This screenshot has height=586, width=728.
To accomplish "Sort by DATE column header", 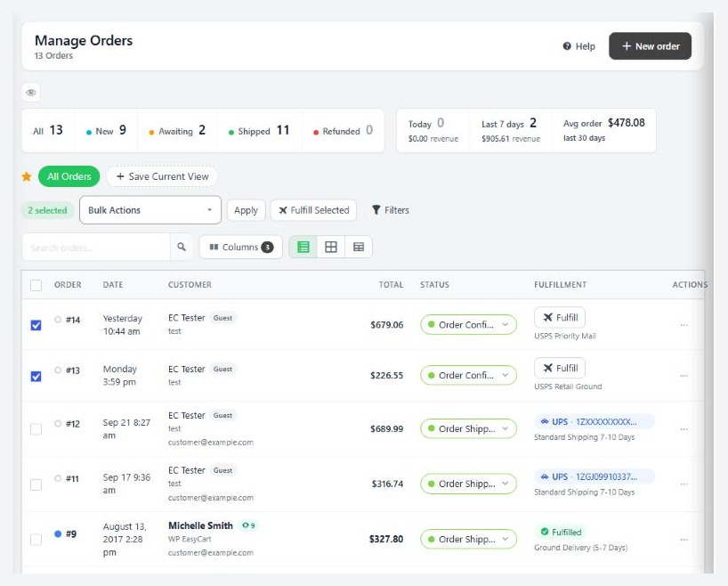I will (x=113, y=284).
